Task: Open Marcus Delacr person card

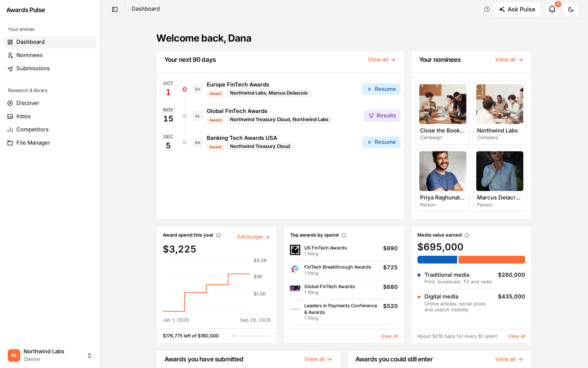Action: point(500,180)
